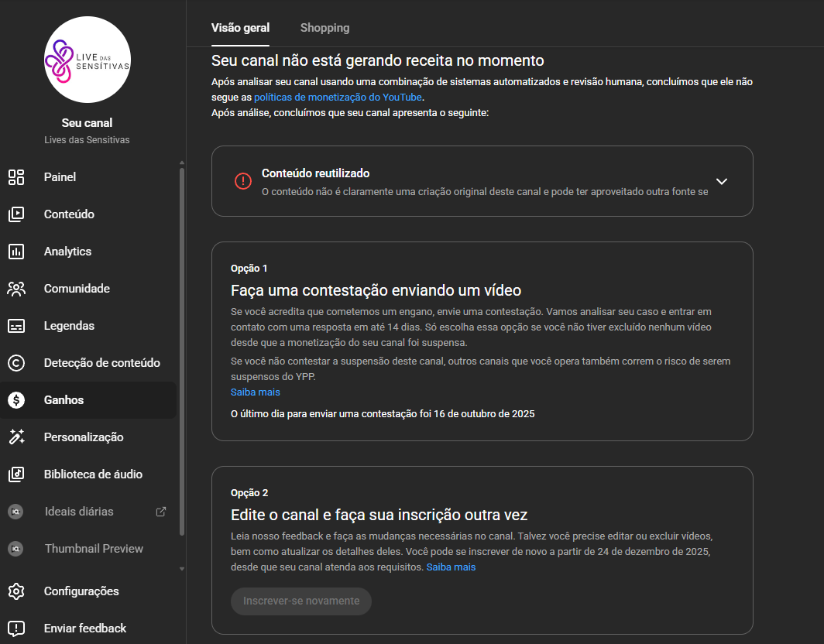Click the Configurações gear icon

click(16, 591)
